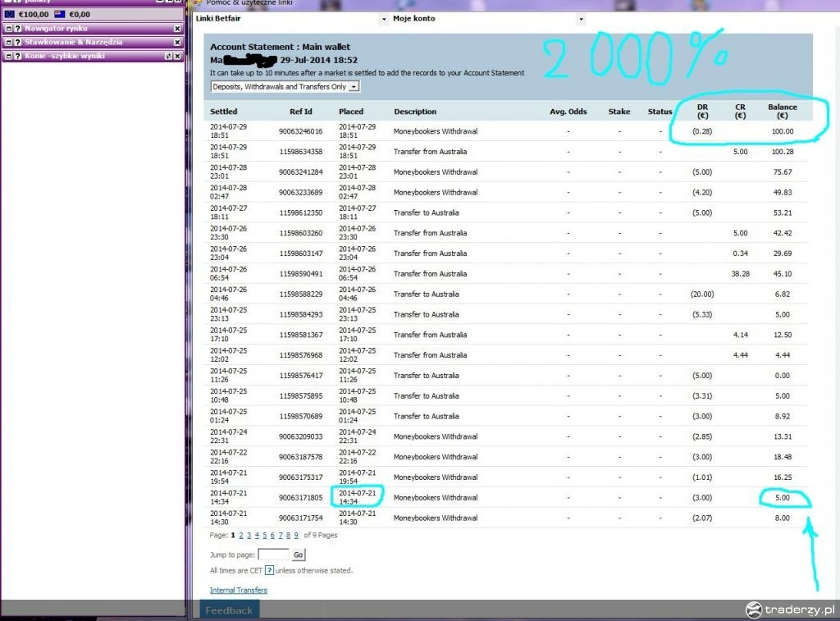Collapse the Nawigator rynku panel
This screenshot has height=621, width=840.
[x=8, y=29]
